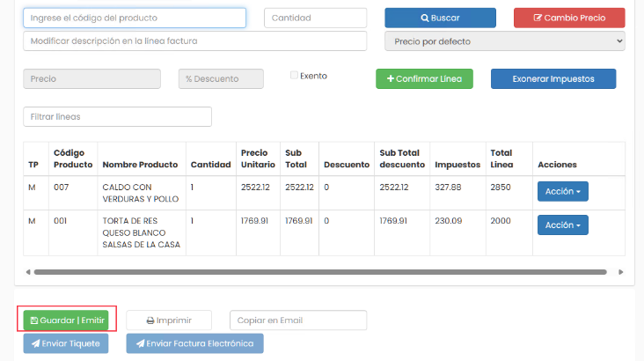Focus the Cantidad input field
Image resolution: width=644 pixels, height=361 pixels.
(315, 18)
